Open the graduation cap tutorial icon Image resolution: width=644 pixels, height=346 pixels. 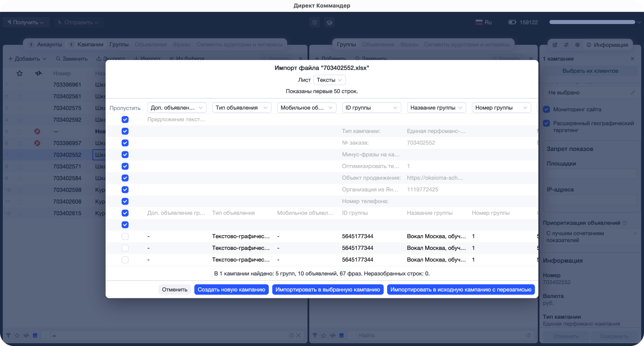point(329,22)
